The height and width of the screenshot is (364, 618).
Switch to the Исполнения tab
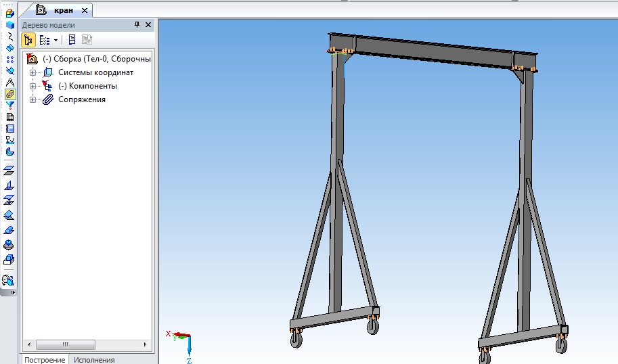tap(94, 360)
